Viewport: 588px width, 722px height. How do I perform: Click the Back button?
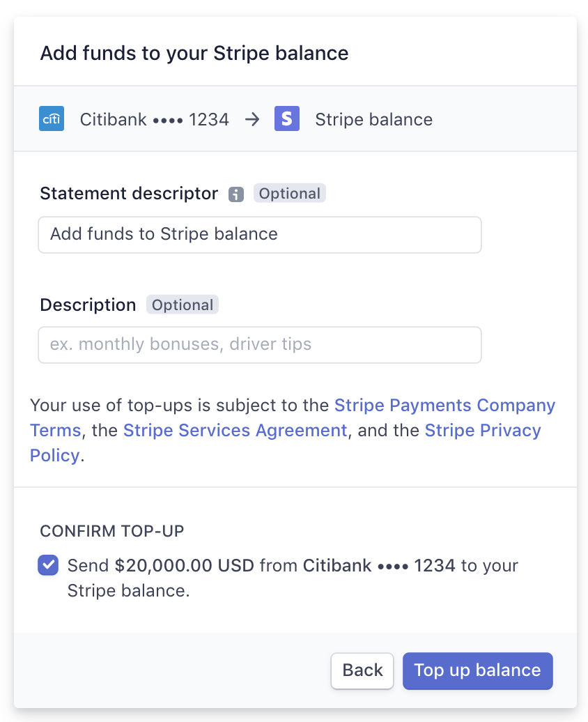click(362, 670)
